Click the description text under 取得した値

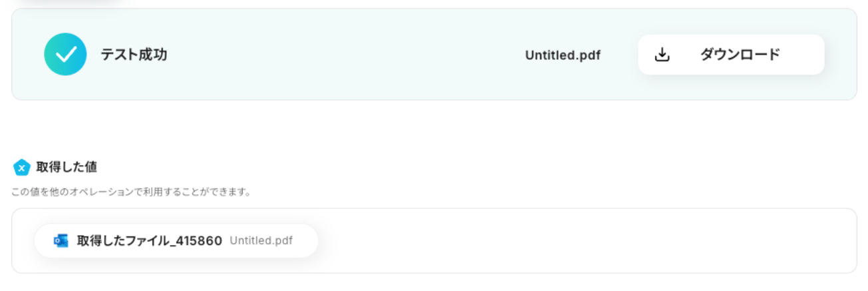[x=131, y=192]
